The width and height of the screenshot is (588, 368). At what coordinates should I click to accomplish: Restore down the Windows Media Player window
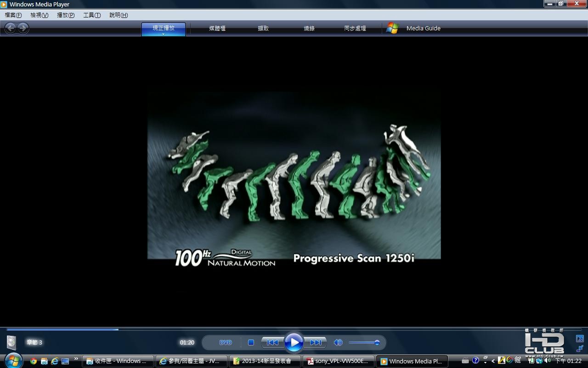pyautogui.click(x=561, y=4)
